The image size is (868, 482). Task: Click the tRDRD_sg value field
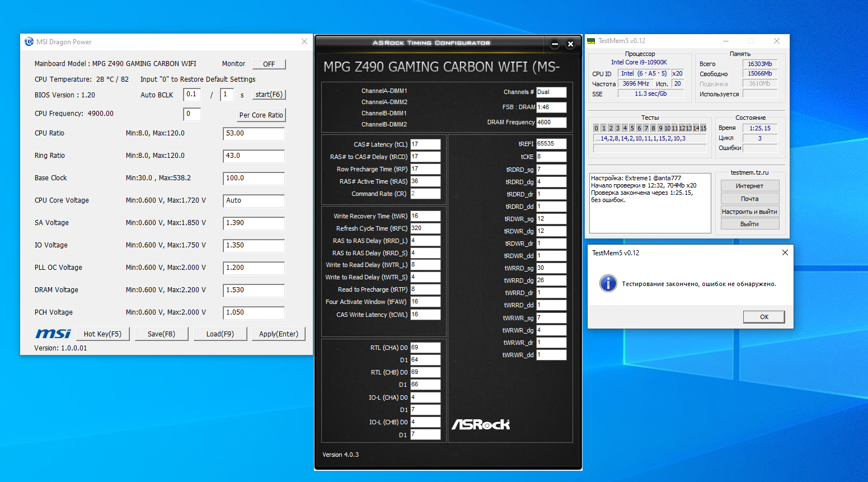(x=551, y=170)
